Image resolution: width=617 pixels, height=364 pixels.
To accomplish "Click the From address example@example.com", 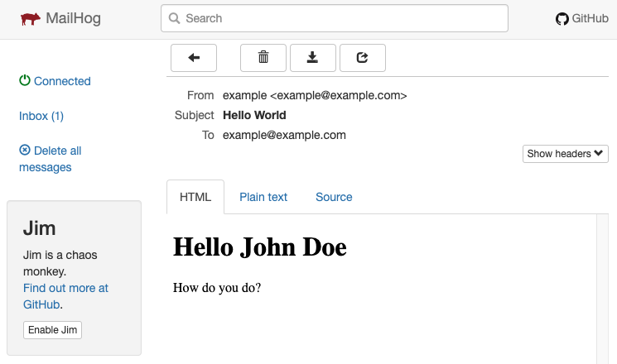I will (339, 95).
